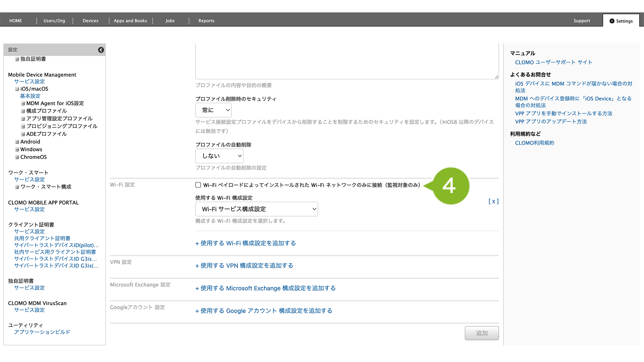Collapse the 設定 sidebar with arrow icon
Image resolution: width=644 pixels, height=362 pixels.
click(x=101, y=50)
